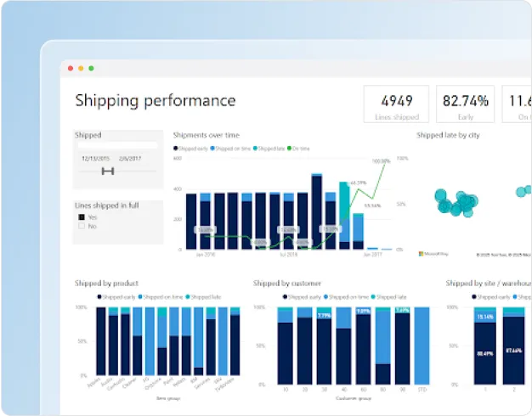This screenshot has height=416, width=532.
Task: Click the RM bar in Shipped by product
Action: 199,341
